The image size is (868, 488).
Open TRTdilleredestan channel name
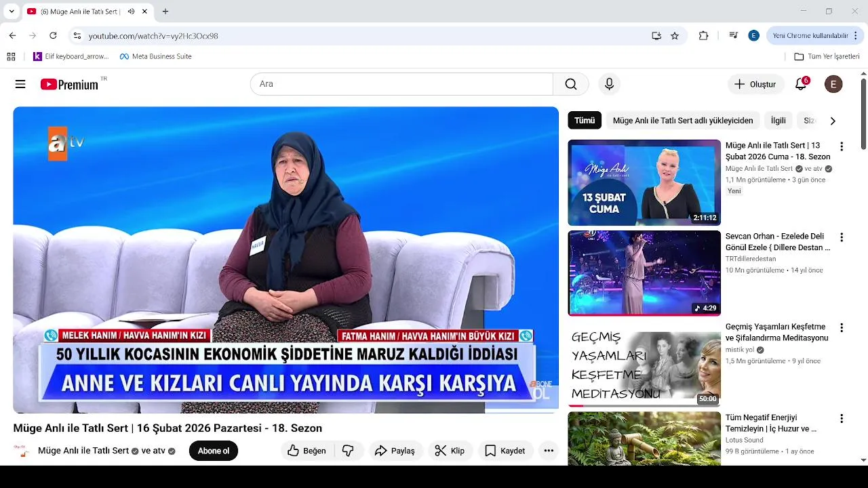pos(751,259)
